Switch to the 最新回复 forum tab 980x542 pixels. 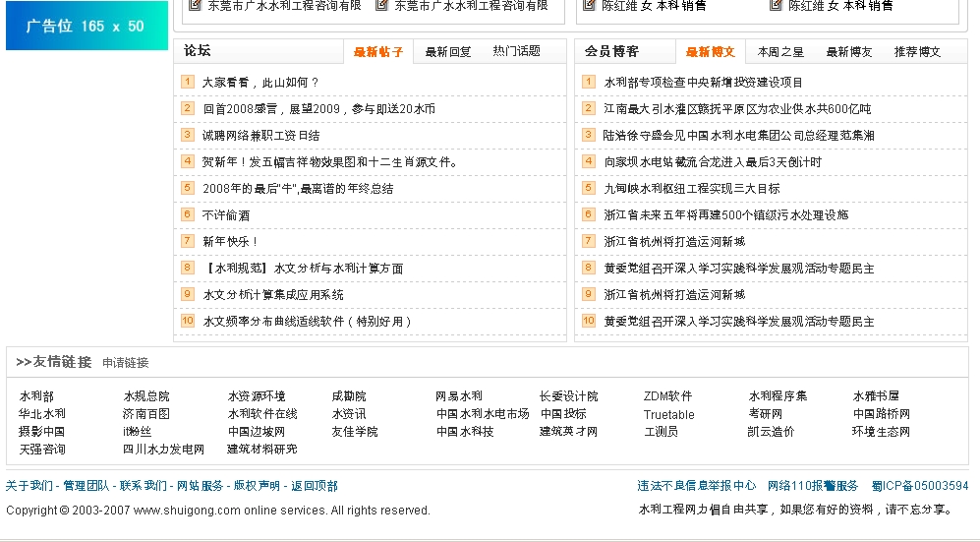click(x=447, y=52)
